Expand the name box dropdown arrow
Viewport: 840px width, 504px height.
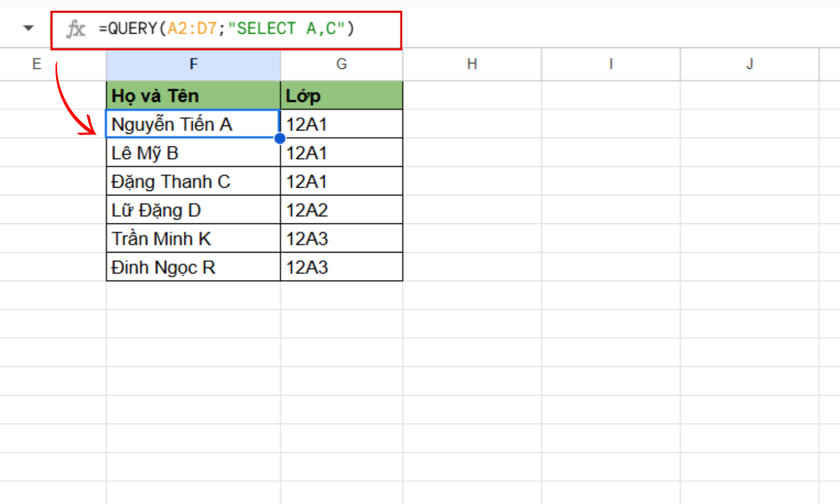pos(29,28)
